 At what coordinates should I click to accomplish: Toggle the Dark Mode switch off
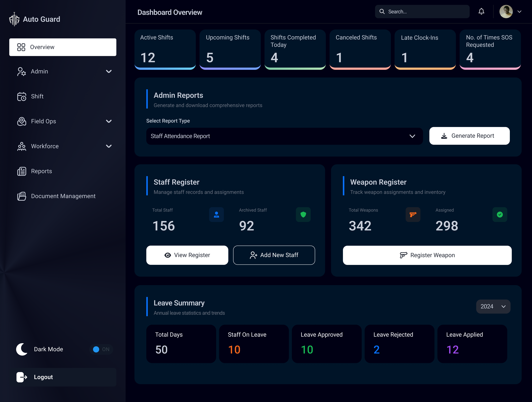pyautogui.click(x=101, y=349)
